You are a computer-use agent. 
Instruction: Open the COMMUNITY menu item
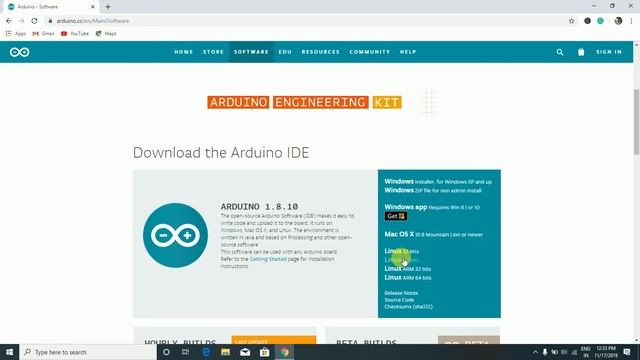(370, 52)
